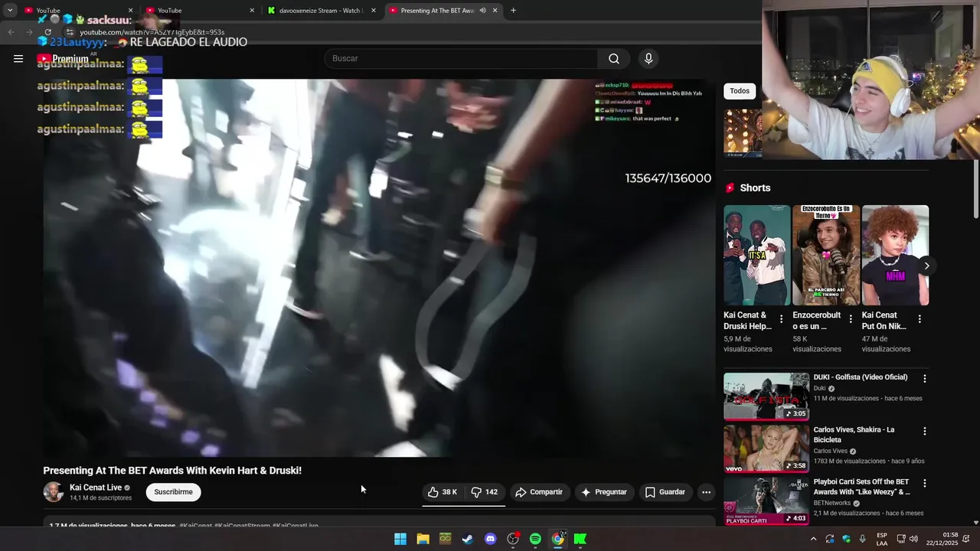
Task: Open the Kai Cenat Put On Nik short
Action: 895,255
